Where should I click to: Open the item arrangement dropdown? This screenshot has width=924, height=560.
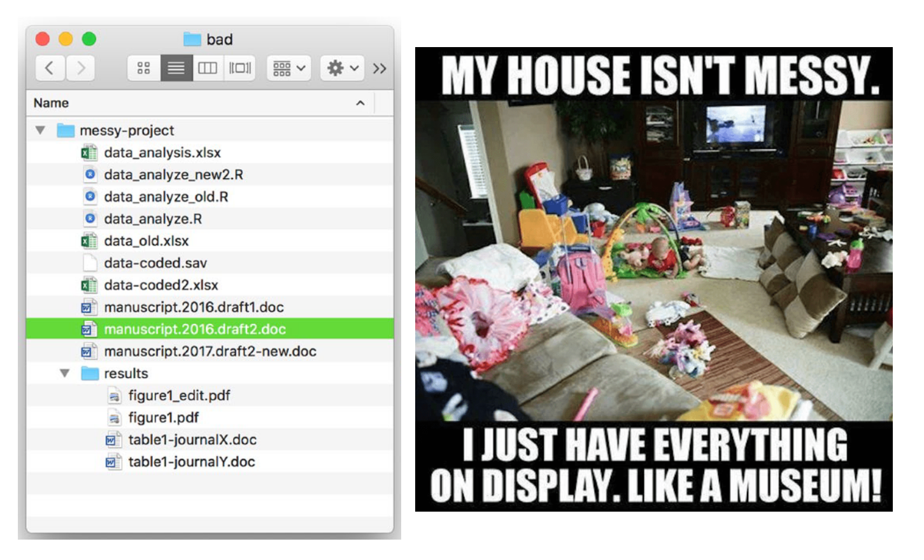pyautogui.click(x=289, y=68)
